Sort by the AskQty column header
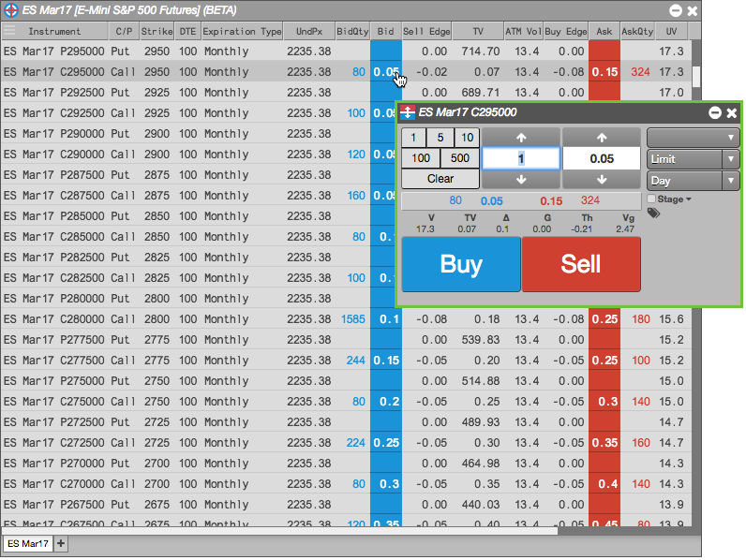 click(x=637, y=32)
